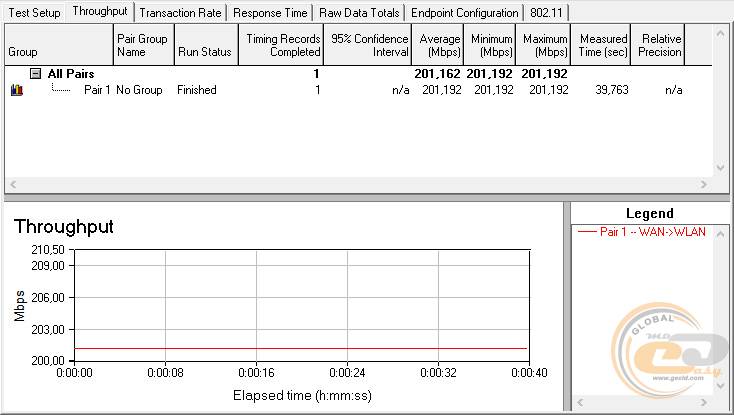734x415 pixels.
Task: Select the Pair 1 row in the table
Action: pos(97,90)
